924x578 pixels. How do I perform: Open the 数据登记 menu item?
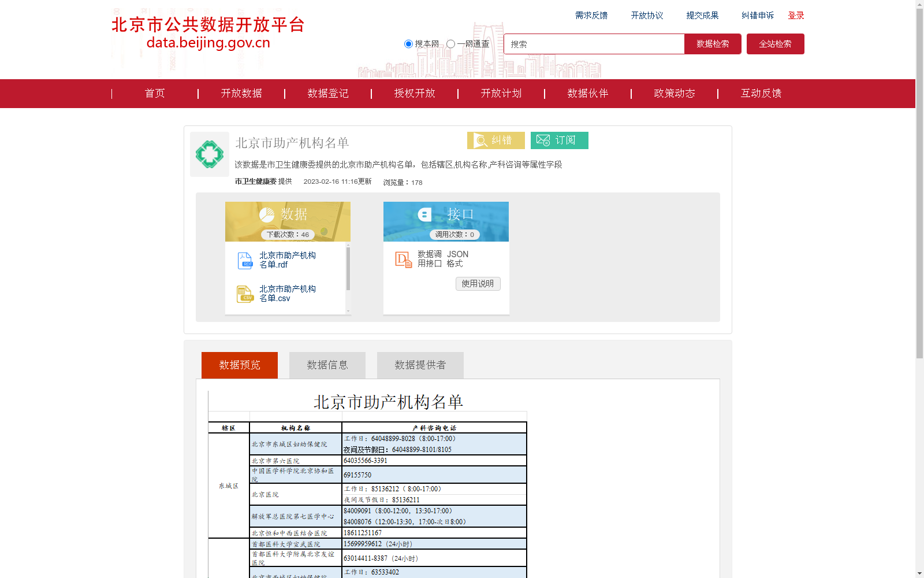point(328,94)
